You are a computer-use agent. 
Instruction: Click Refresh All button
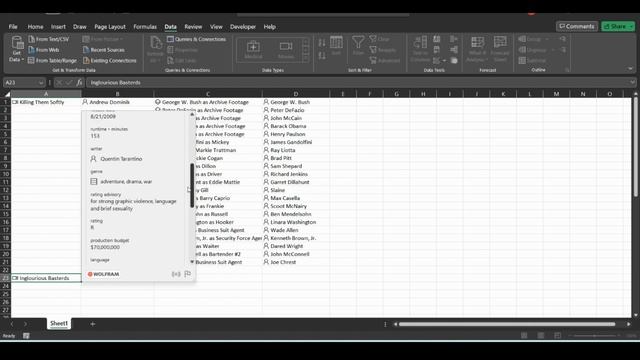pyautogui.click(x=155, y=49)
